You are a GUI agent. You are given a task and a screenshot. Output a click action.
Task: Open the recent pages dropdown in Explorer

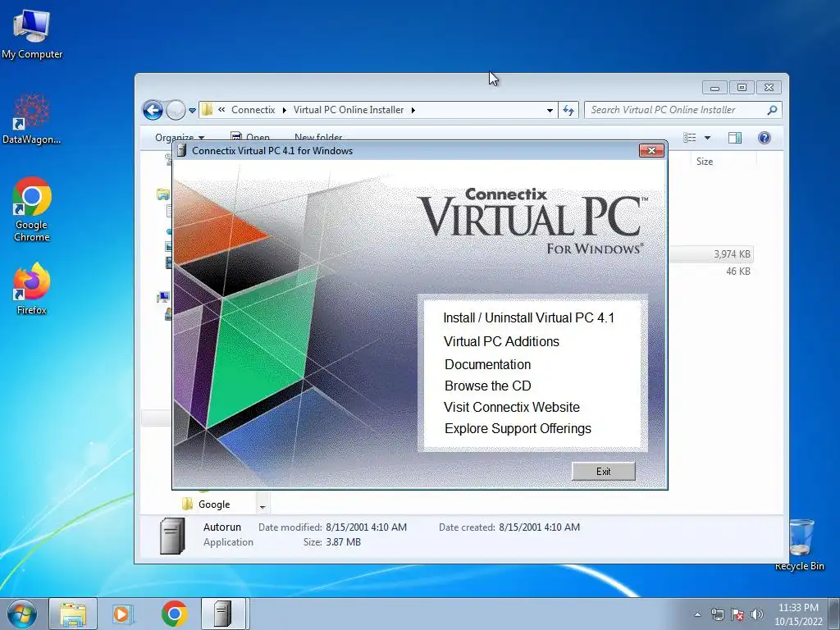click(x=192, y=111)
